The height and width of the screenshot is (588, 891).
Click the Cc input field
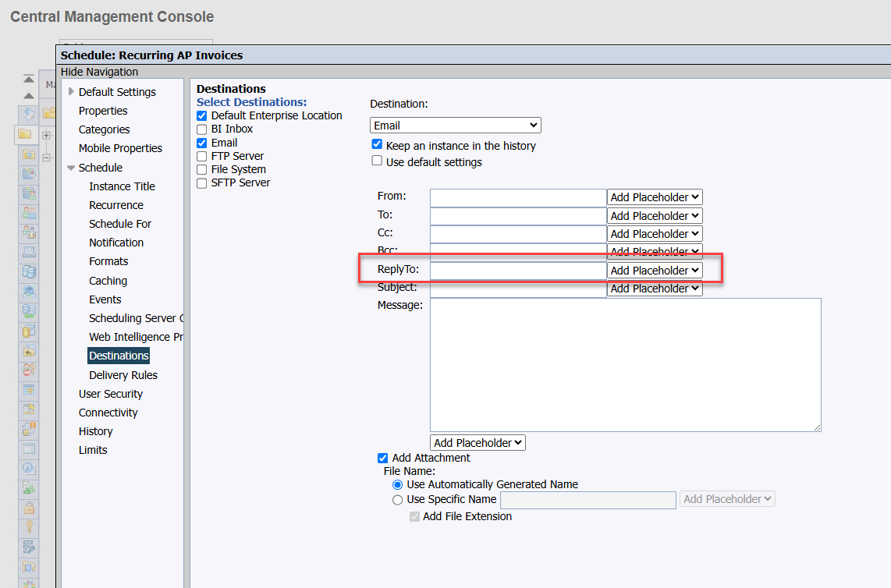518,234
